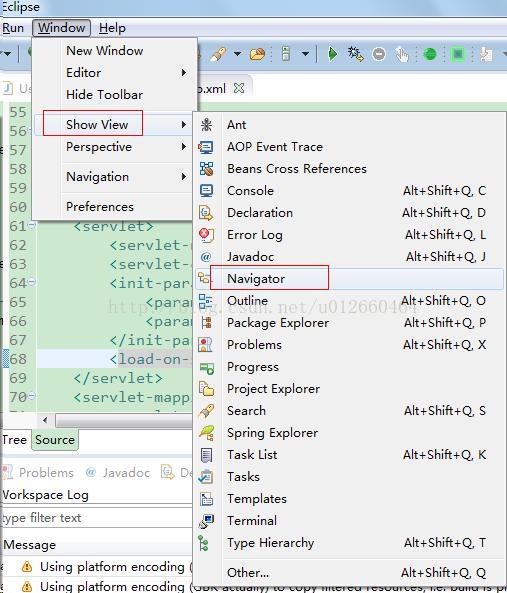Image resolution: width=507 pixels, height=593 pixels.
Task: Click the open folder toolbar icon
Action: (x=257, y=54)
